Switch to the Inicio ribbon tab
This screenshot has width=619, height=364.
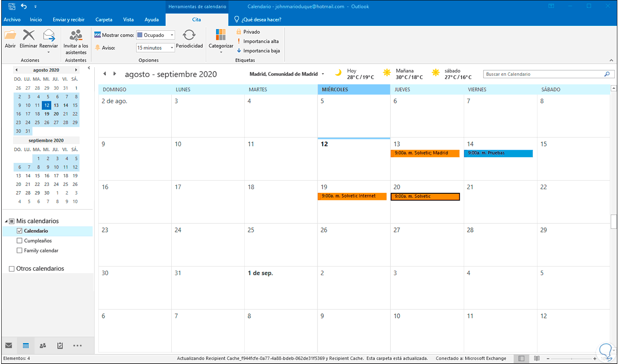(36, 19)
